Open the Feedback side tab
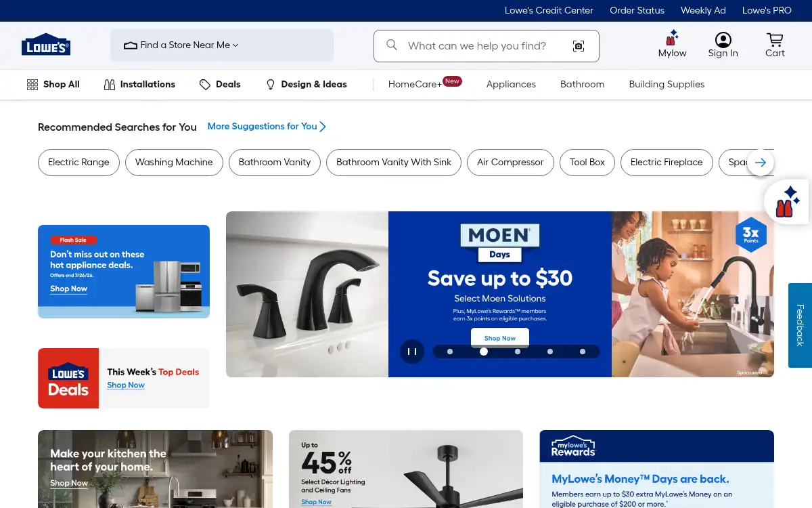This screenshot has width=812, height=508. (x=800, y=325)
